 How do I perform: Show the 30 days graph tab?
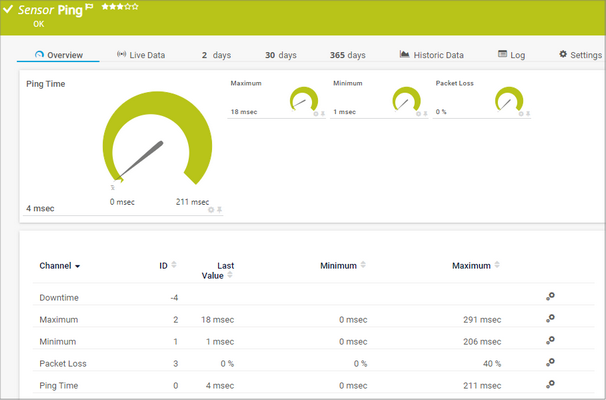(x=281, y=55)
